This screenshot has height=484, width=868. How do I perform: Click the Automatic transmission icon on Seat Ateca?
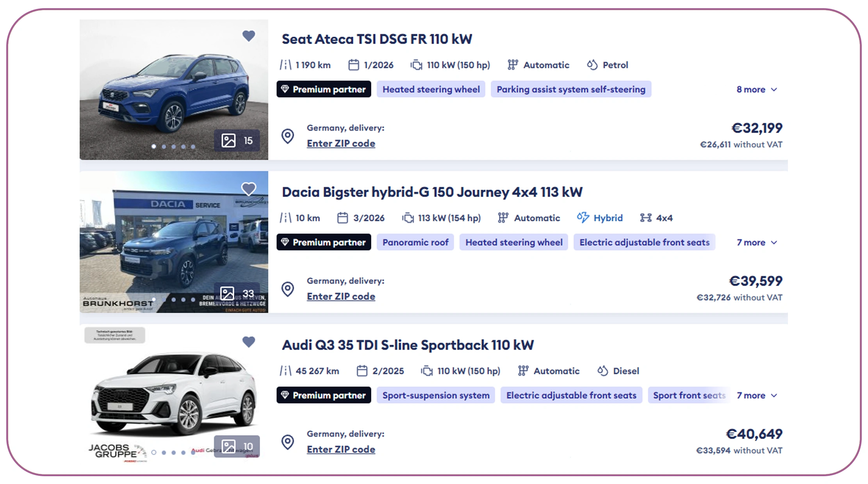[512, 65]
